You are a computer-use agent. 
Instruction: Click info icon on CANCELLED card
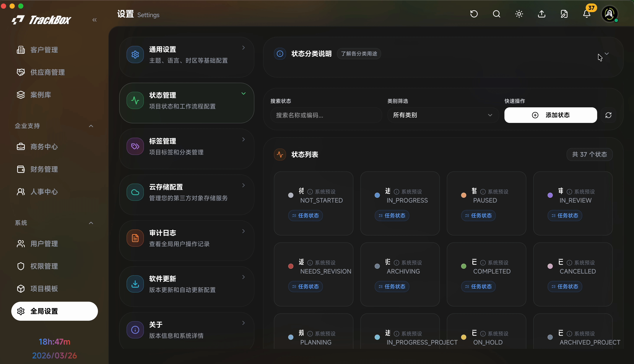[569, 263]
